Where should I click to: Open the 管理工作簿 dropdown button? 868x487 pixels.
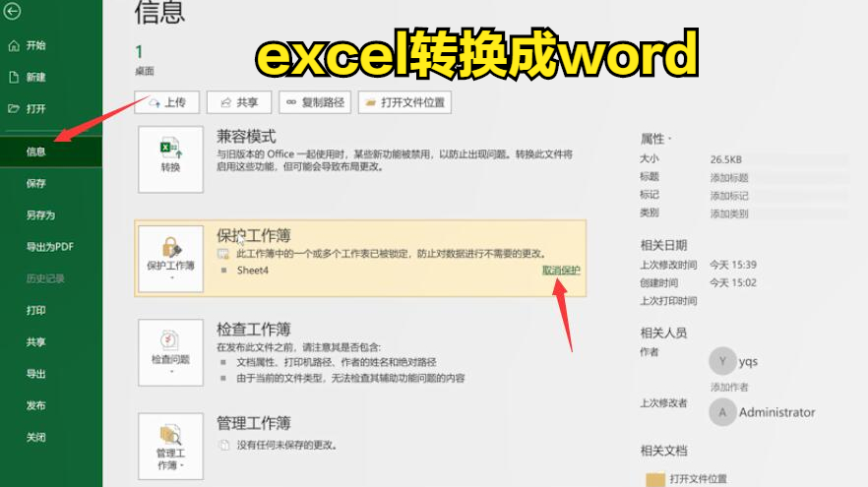point(170,446)
